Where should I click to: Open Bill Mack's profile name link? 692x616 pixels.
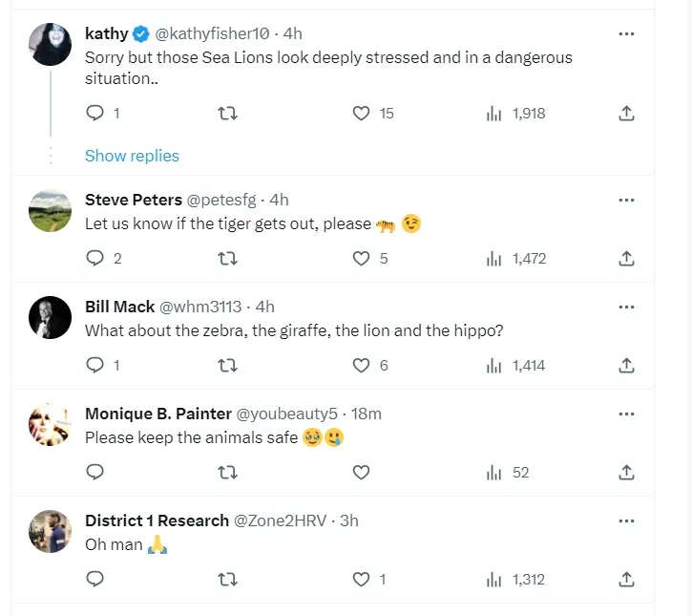119,307
